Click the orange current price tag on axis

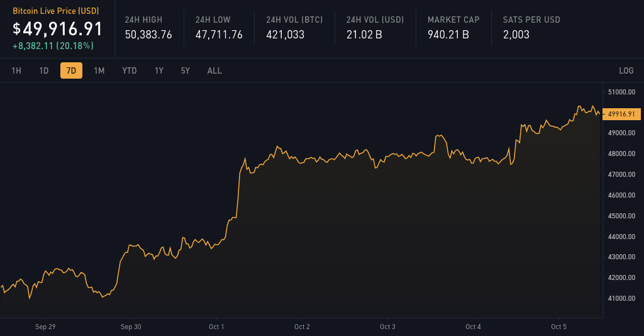(x=622, y=114)
